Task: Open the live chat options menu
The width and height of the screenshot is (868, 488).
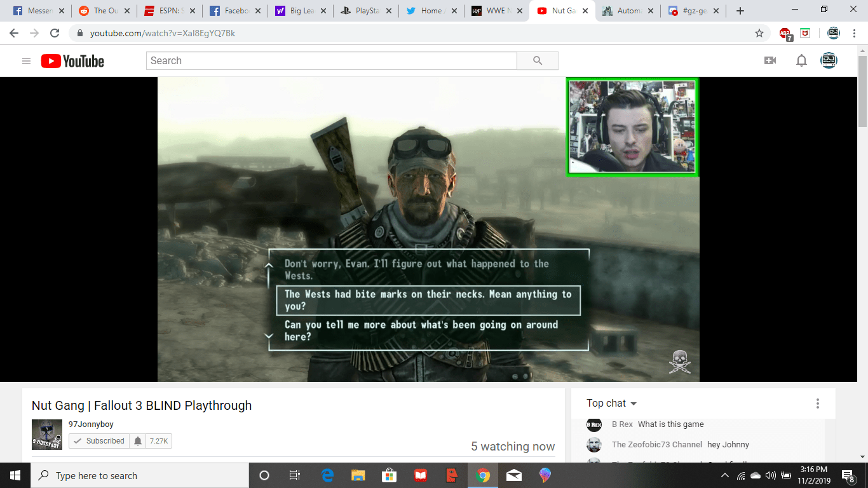Action: tap(817, 403)
